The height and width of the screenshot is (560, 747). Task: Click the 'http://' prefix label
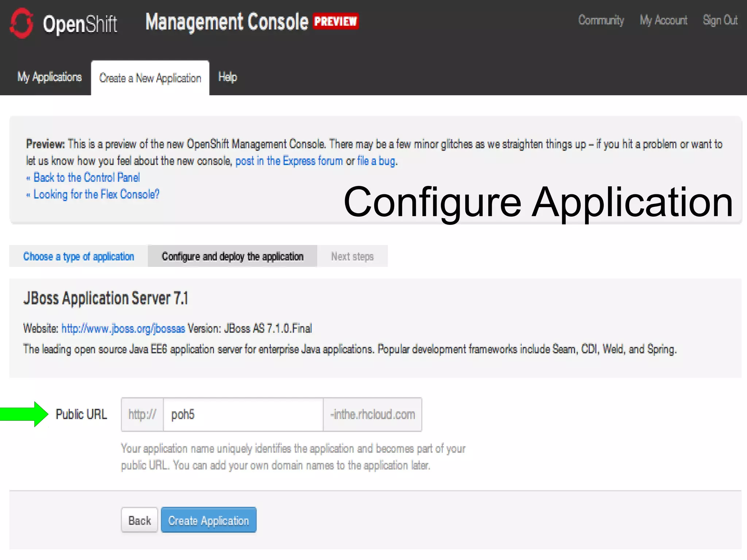[x=142, y=415]
